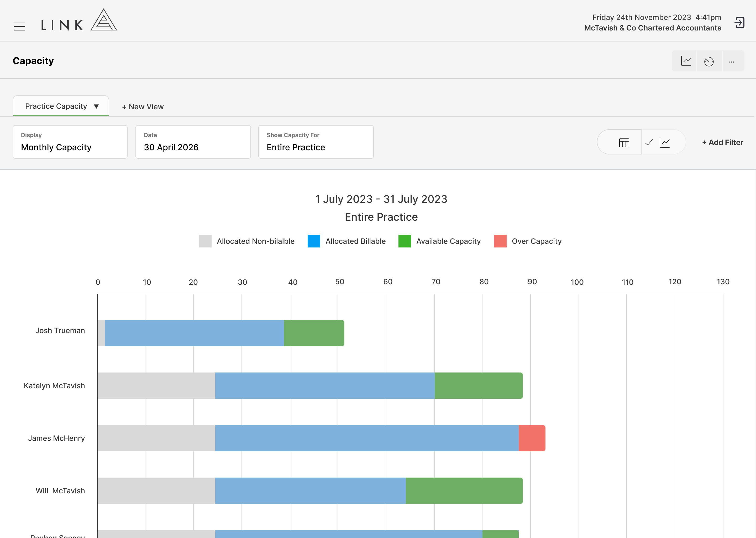The height and width of the screenshot is (538, 756).
Task: Open the Date field 30 April 2026
Action: point(193,142)
